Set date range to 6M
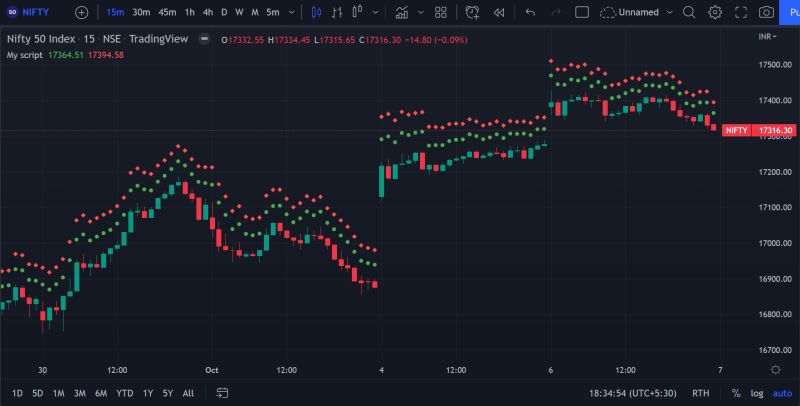Viewport: 800px width, 406px height. click(x=101, y=393)
